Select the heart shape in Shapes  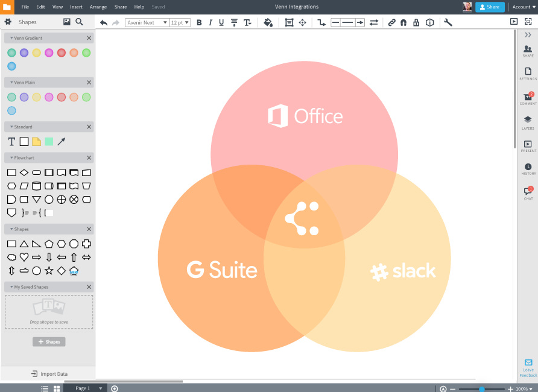[x=24, y=257]
